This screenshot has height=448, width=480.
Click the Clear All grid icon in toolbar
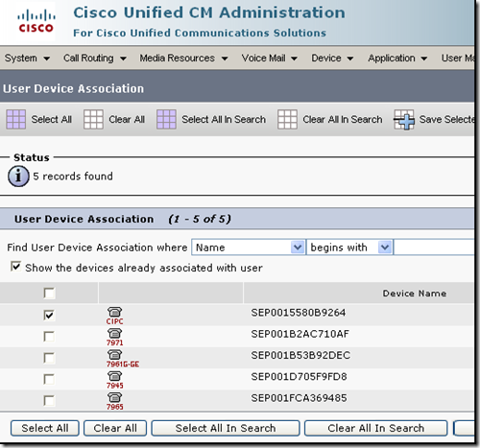[x=93, y=119]
